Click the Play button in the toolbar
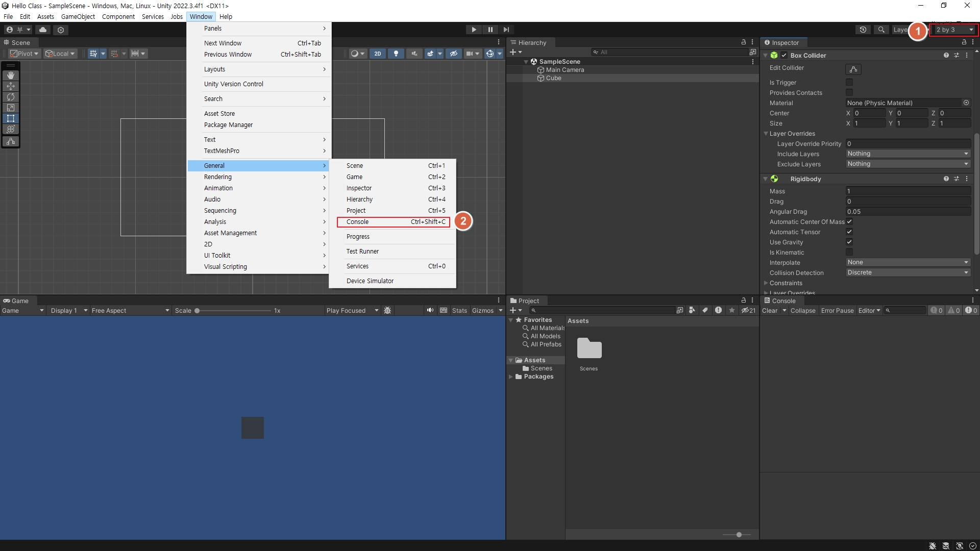The height and width of the screenshot is (551, 980). click(474, 30)
